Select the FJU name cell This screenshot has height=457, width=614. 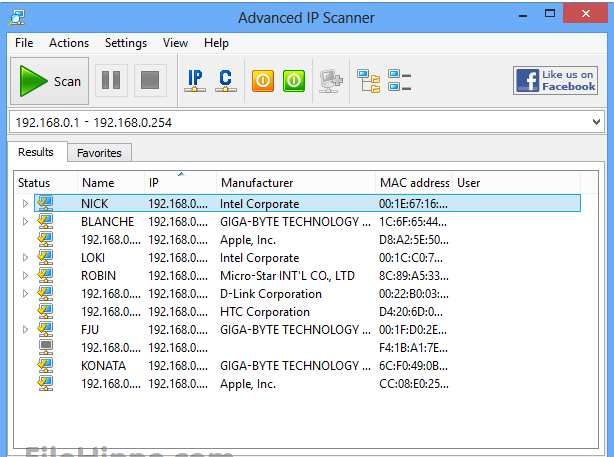point(90,330)
